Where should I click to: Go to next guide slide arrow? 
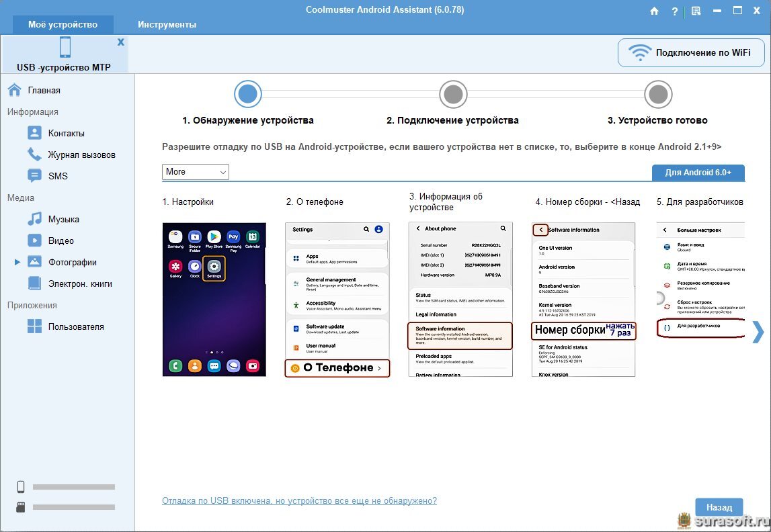click(x=758, y=332)
